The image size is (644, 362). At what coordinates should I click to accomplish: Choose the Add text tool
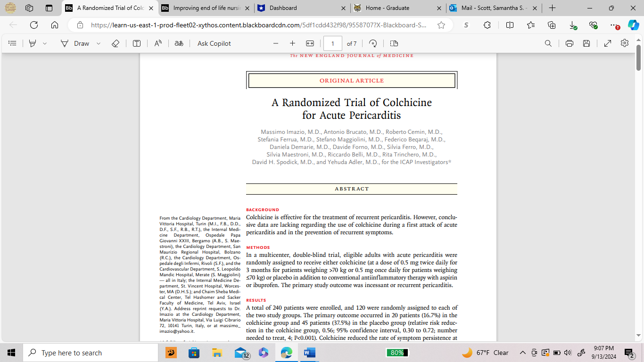[x=137, y=43]
